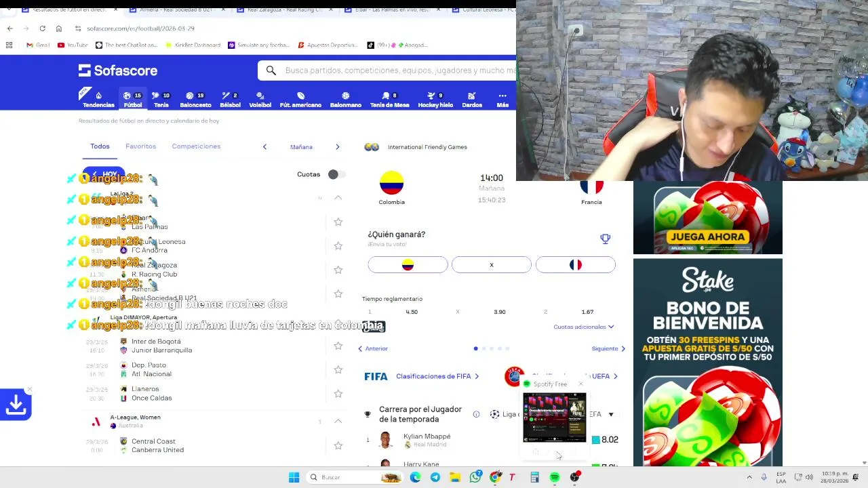868x488 pixels.
Task: Open the trophy icon beside ¿Quién ganará?
Action: 605,239
